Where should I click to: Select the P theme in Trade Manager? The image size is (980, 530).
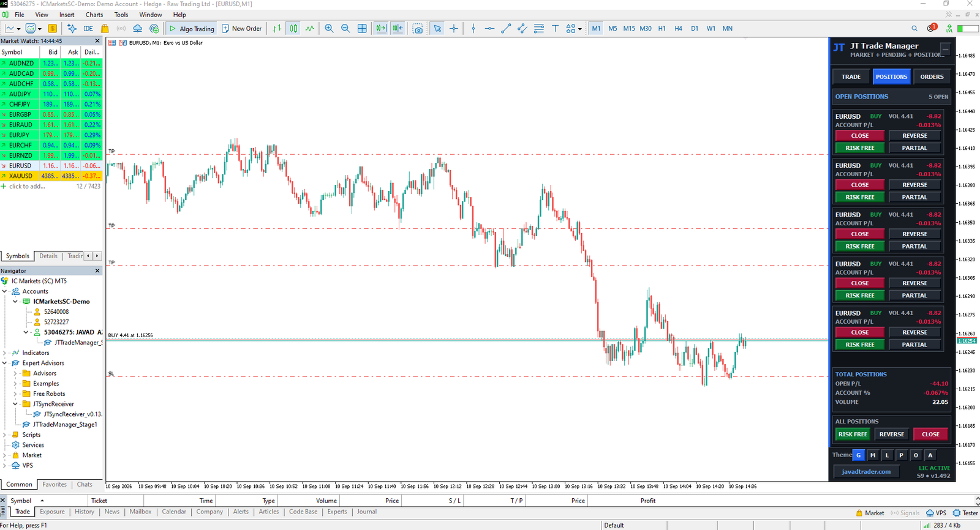(901, 455)
